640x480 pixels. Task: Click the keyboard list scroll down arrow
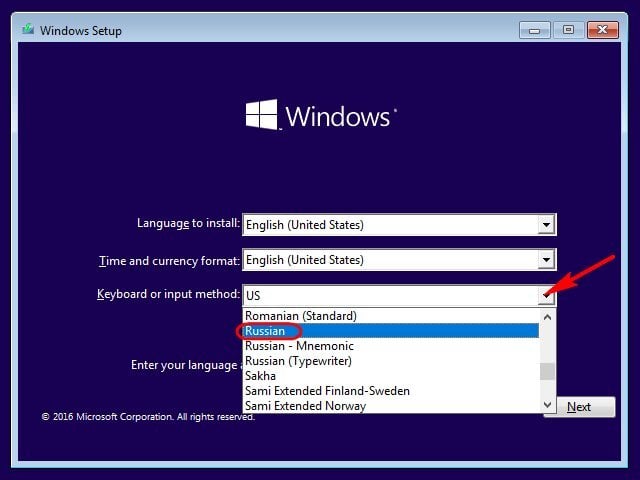pyautogui.click(x=547, y=404)
